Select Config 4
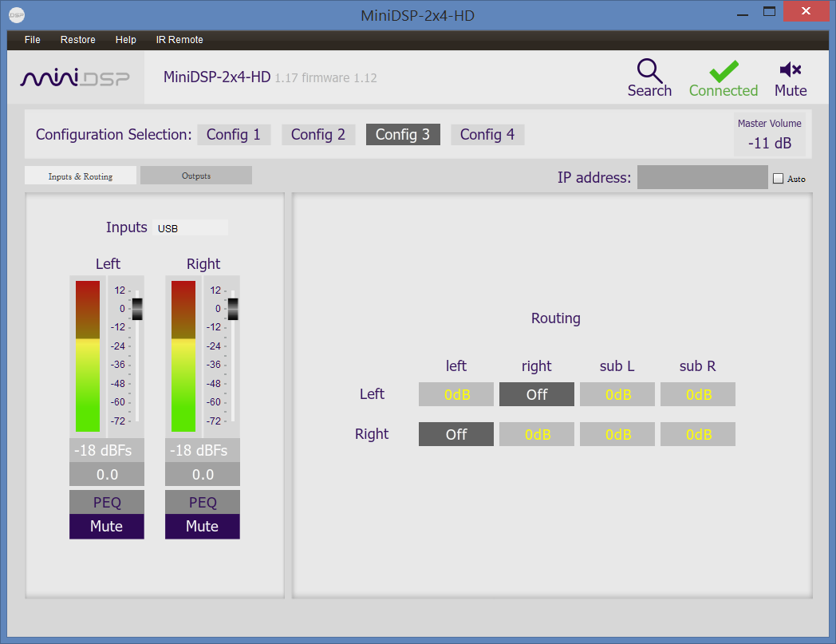The height and width of the screenshot is (644, 836). click(487, 134)
